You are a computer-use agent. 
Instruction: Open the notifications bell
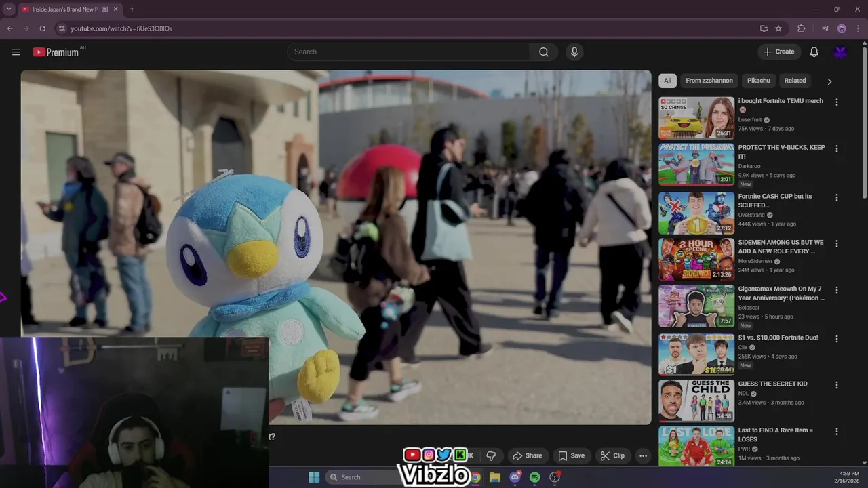pyautogui.click(x=814, y=52)
